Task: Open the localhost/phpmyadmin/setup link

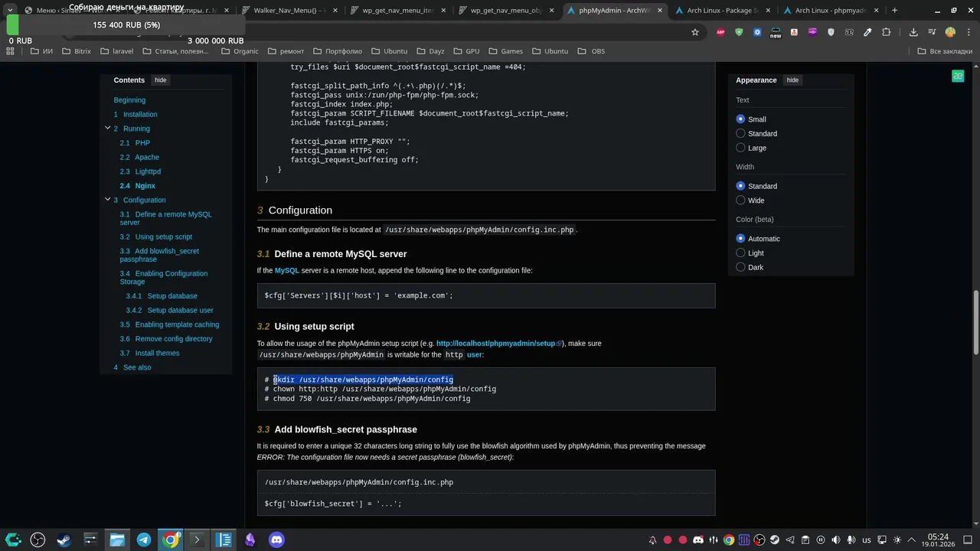Action: [498, 344]
